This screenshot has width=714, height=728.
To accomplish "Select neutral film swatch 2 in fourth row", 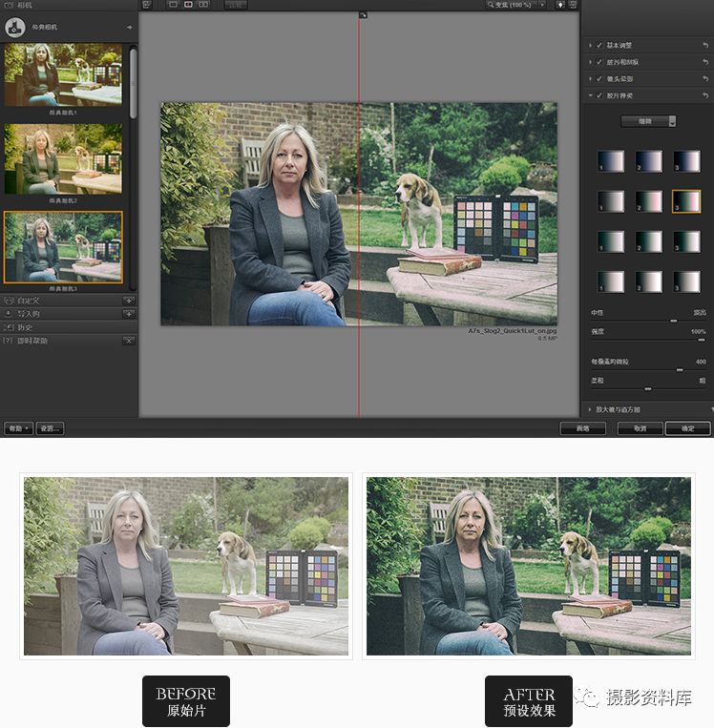I will coord(648,281).
